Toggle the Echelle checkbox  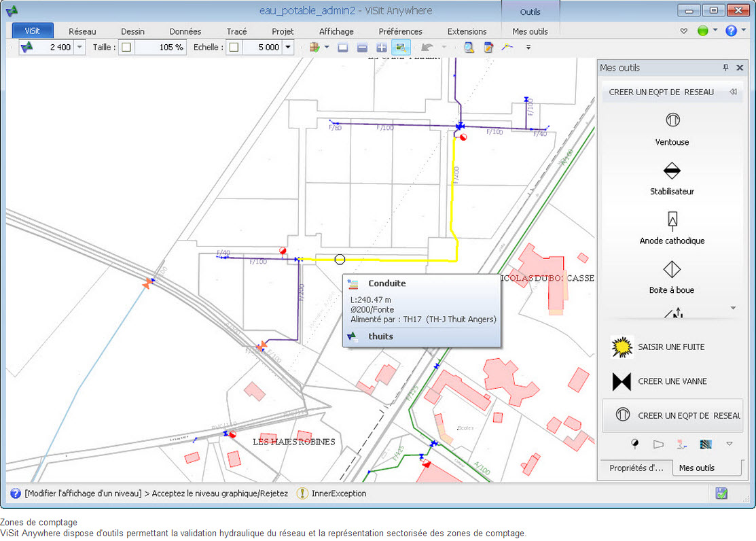pyautogui.click(x=234, y=48)
